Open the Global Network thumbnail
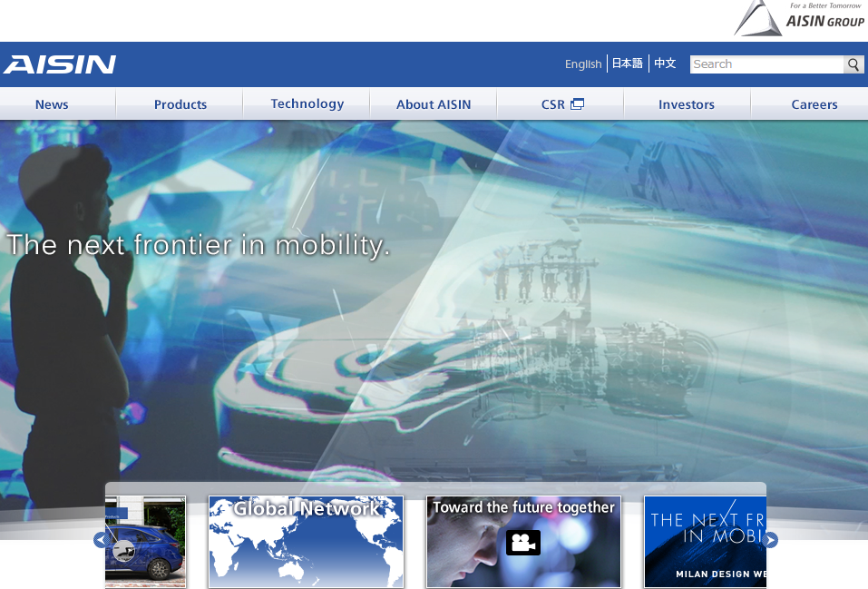Image resolution: width=868 pixels, height=589 pixels. point(307,542)
